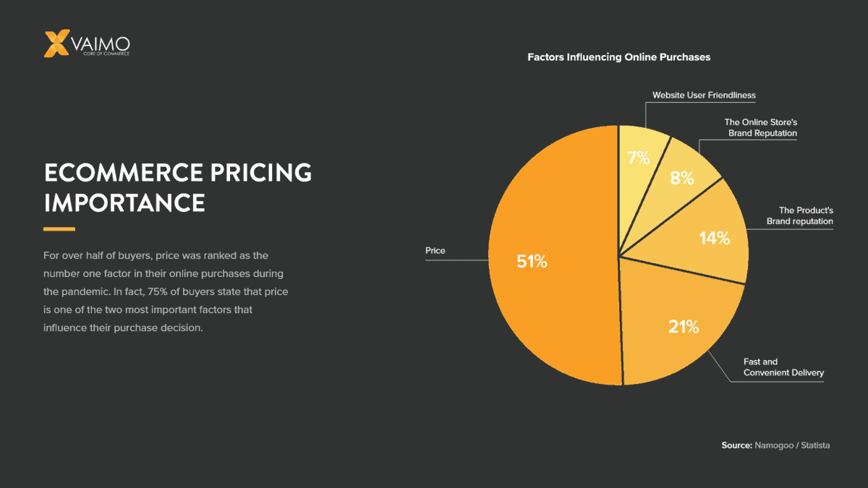Image resolution: width=868 pixels, height=488 pixels.
Task: Click the 51% number in the chart
Action: tap(532, 262)
